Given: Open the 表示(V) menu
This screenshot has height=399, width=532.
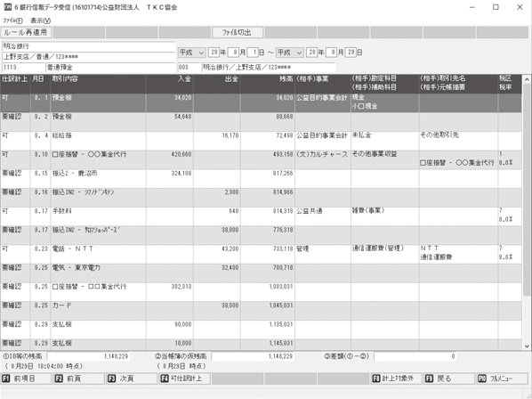Looking at the screenshot, I should [x=40, y=20].
